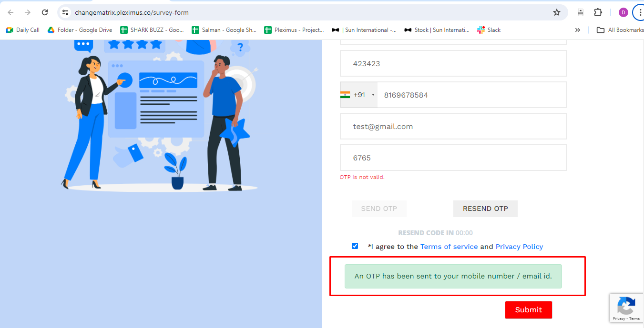Open Pleximus - Project bookmark
Screen dimensions: 644x328
point(294,30)
